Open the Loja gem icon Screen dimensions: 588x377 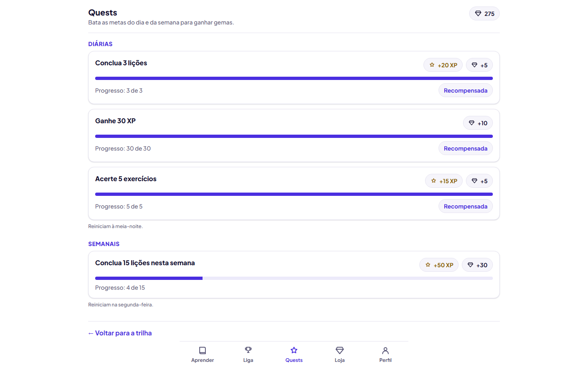340,350
